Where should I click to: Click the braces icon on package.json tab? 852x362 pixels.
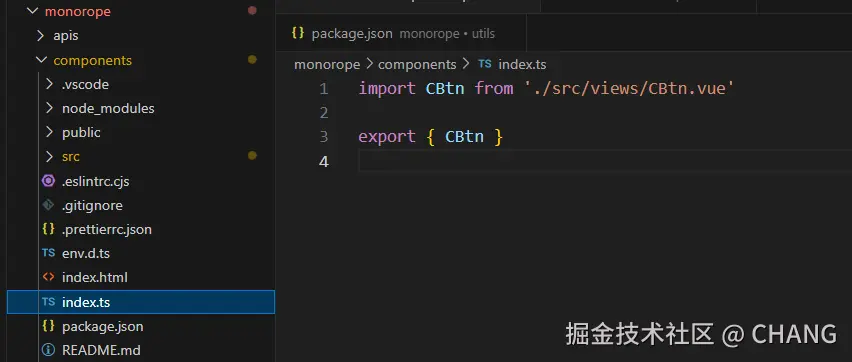pyautogui.click(x=298, y=33)
